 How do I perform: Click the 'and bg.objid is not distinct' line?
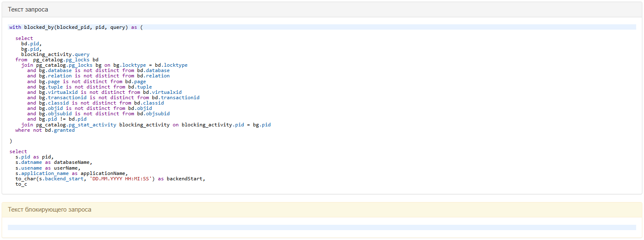point(89,108)
